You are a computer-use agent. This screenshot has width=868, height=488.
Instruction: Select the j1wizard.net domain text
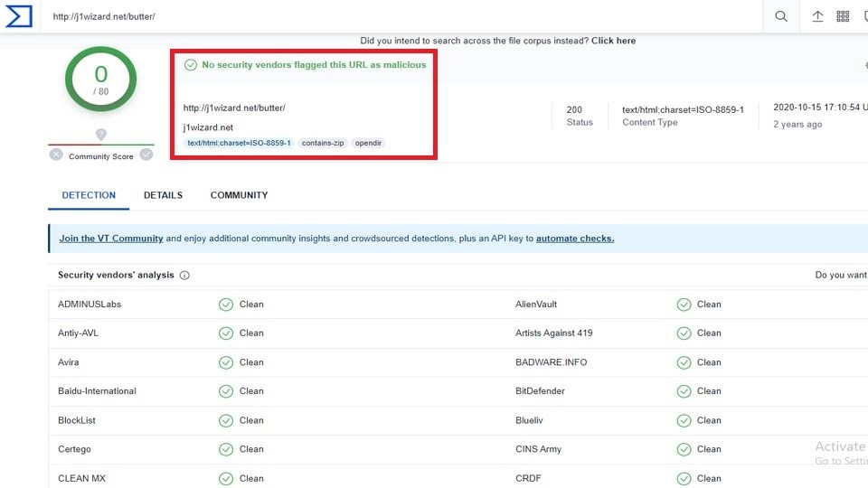[208, 127]
